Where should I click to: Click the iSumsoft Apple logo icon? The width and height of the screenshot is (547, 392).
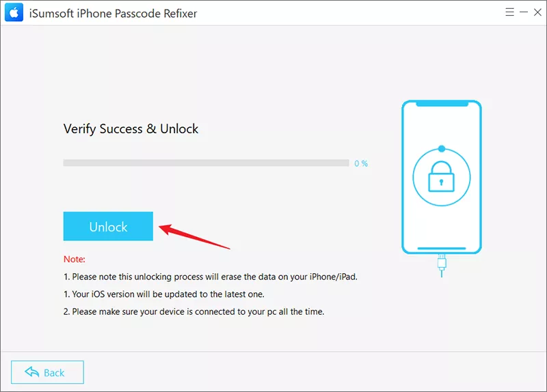click(14, 12)
